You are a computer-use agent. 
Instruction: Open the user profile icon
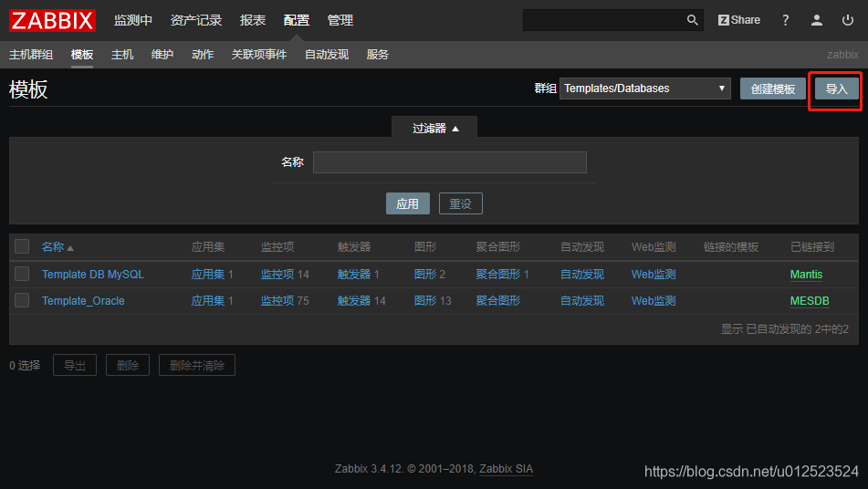(817, 20)
